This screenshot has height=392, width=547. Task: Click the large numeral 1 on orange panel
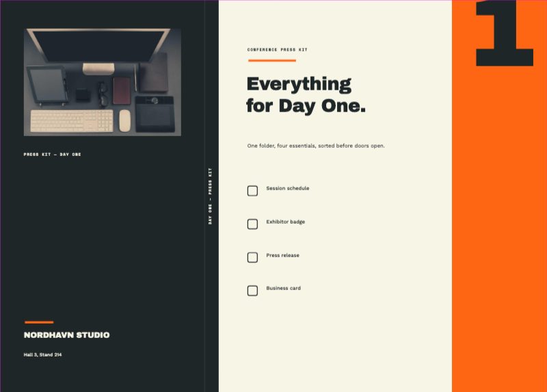click(505, 33)
